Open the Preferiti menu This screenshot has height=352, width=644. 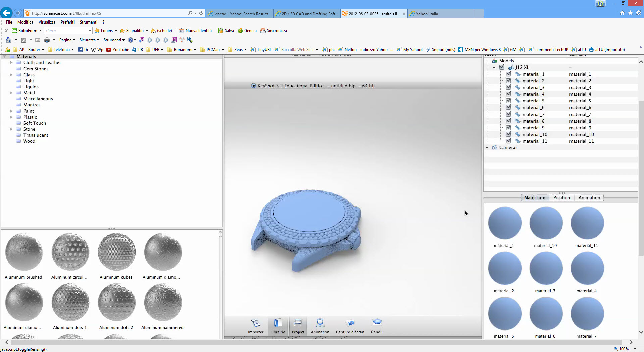[67, 22]
